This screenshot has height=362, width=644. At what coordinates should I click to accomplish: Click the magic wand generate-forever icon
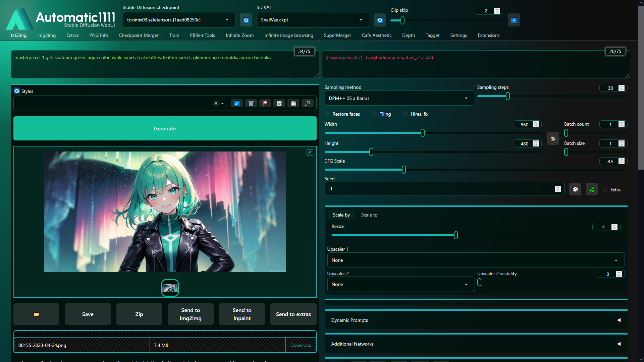[x=308, y=103]
